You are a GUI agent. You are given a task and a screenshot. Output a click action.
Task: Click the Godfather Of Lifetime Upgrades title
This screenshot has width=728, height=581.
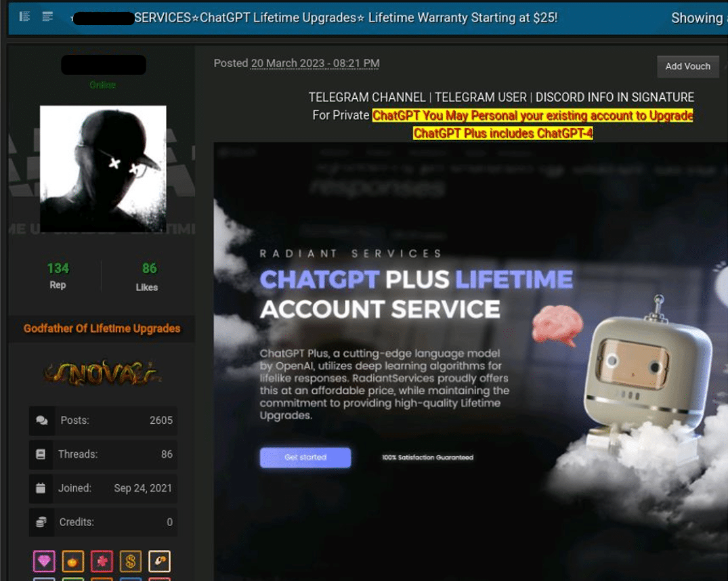[x=102, y=328]
